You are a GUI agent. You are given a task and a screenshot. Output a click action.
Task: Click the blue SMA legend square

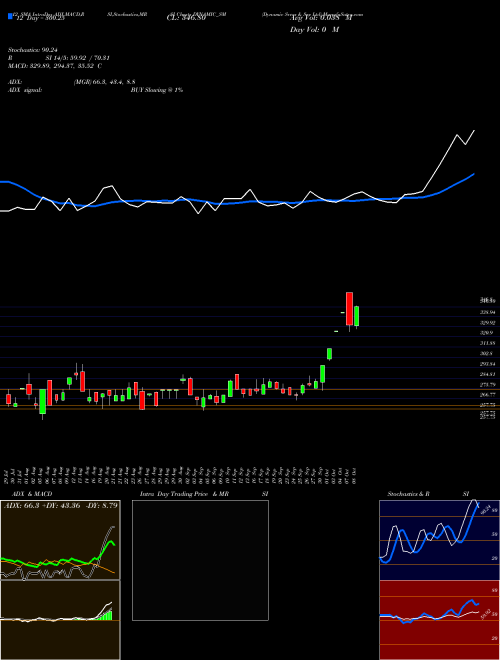tap(10, 17)
